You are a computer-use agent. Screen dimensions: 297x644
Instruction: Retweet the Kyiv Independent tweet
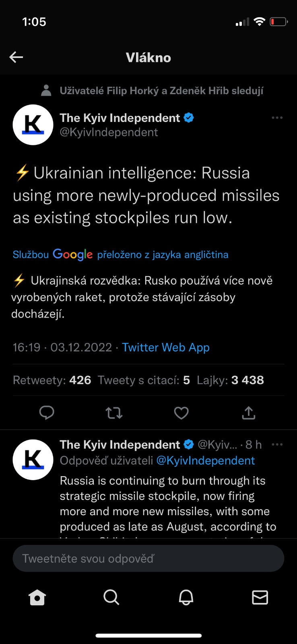(114, 413)
